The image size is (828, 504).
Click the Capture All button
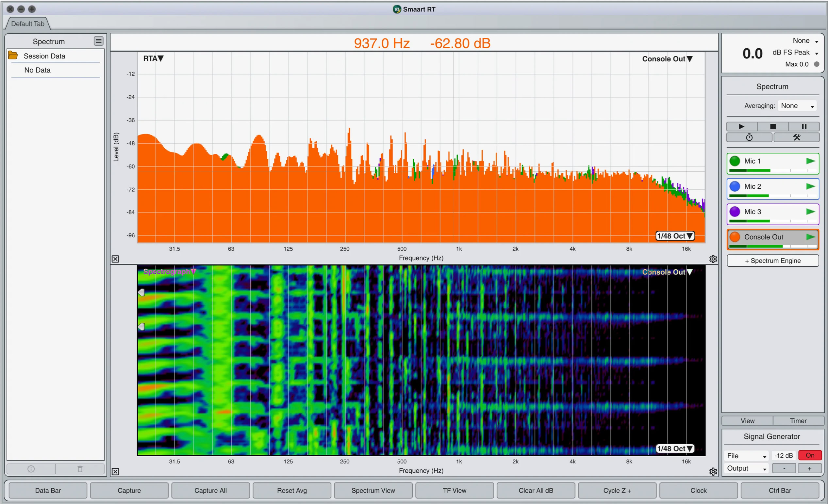pos(210,490)
